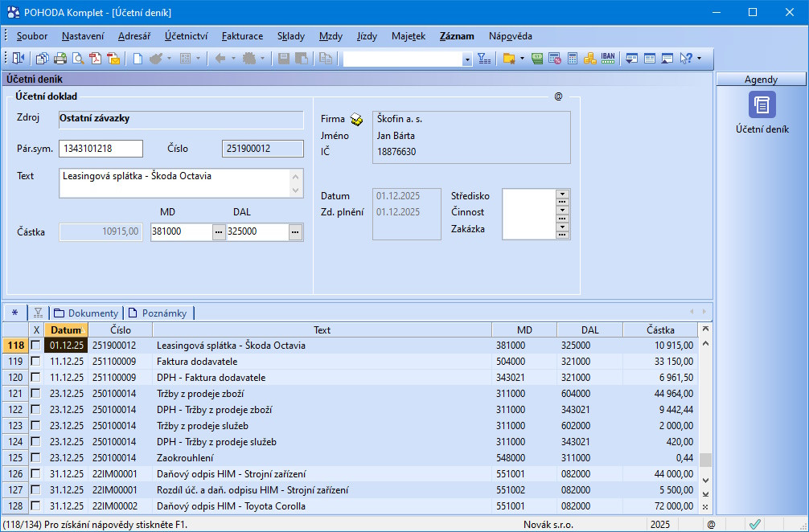This screenshot has height=532, width=809.
Task: Sort by the Částka column header
Action: (x=660, y=329)
